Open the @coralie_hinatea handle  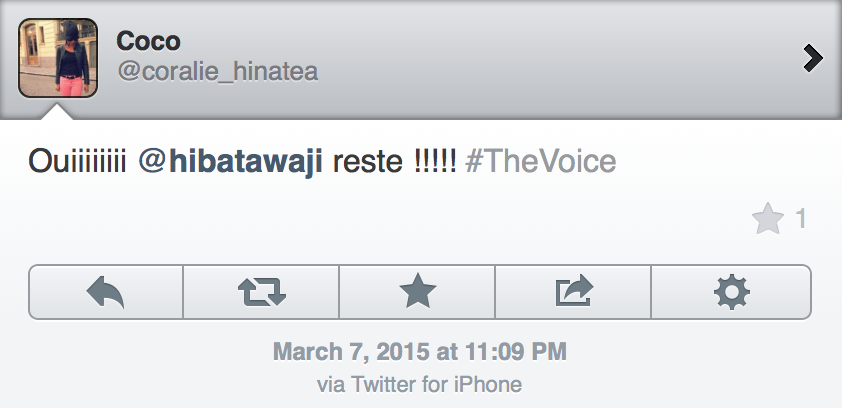pyautogui.click(x=218, y=74)
